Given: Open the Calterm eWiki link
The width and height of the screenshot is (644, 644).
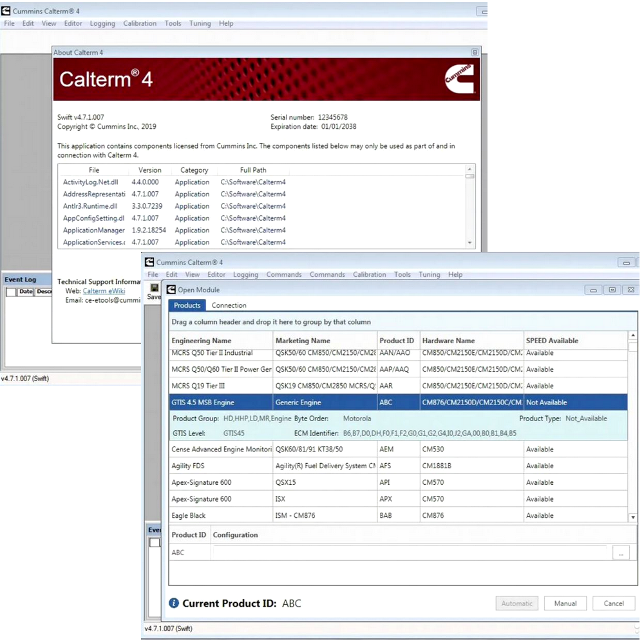Looking at the screenshot, I should pyautogui.click(x=104, y=291).
